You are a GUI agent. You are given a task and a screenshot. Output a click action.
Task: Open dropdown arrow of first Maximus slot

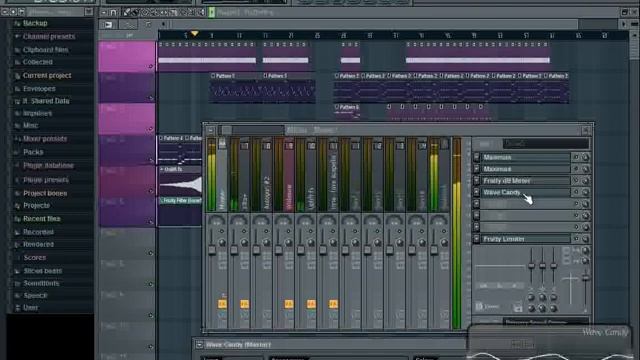[476, 157]
